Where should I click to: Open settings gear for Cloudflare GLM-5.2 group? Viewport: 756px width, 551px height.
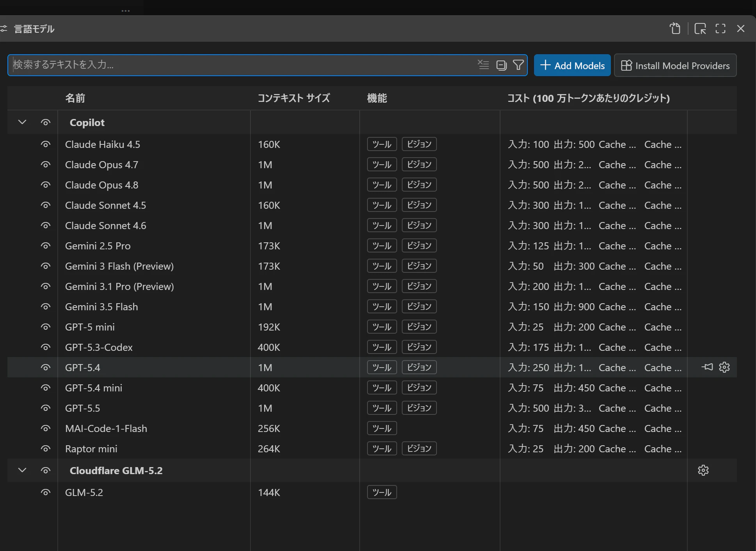pyautogui.click(x=703, y=470)
